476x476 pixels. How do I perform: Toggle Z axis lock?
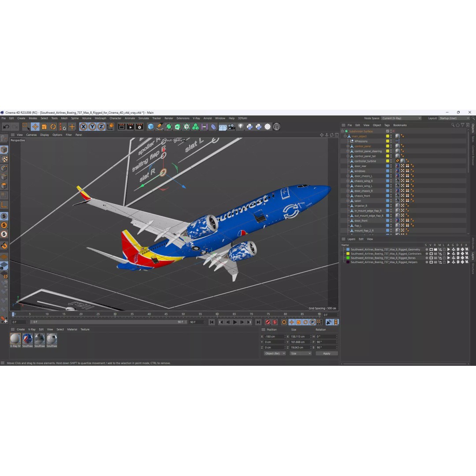tap(101, 127)
